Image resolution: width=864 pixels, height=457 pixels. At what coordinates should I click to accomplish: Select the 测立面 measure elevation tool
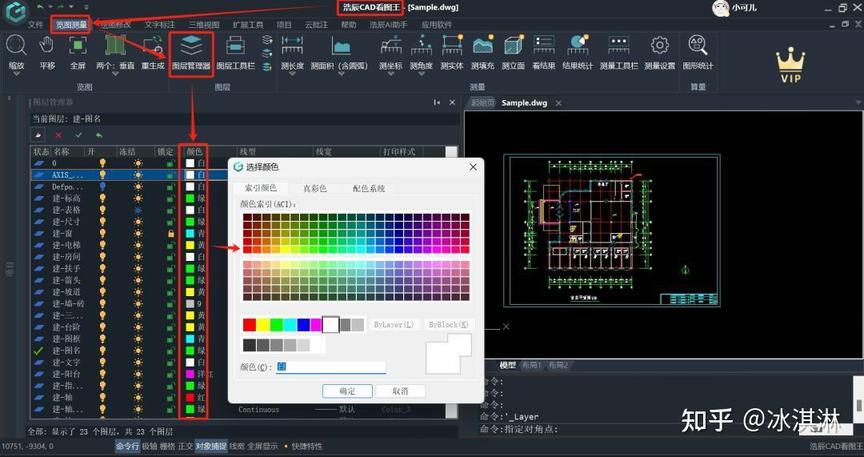(514, 45)
